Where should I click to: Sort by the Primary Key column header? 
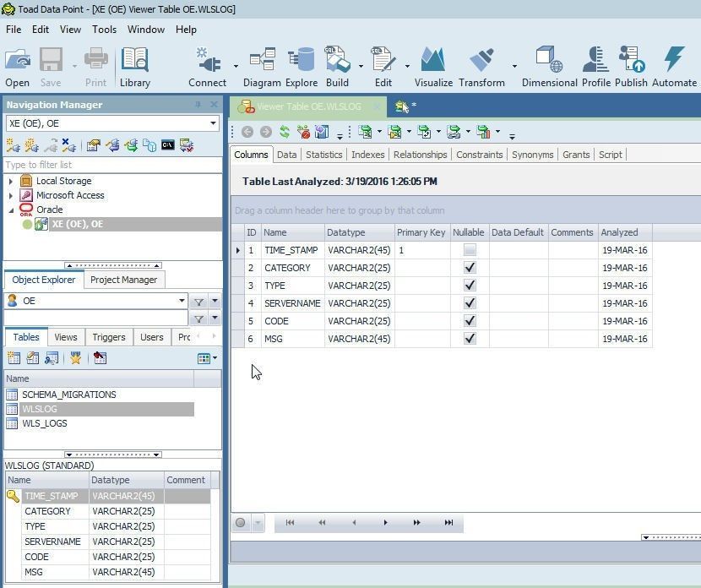pyautogui.click(x=421, y=232)
